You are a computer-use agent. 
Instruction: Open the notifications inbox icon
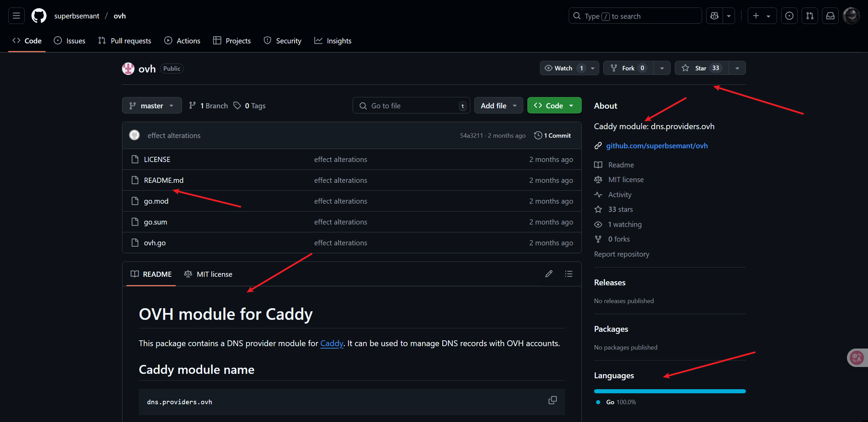tap(830, 16)
